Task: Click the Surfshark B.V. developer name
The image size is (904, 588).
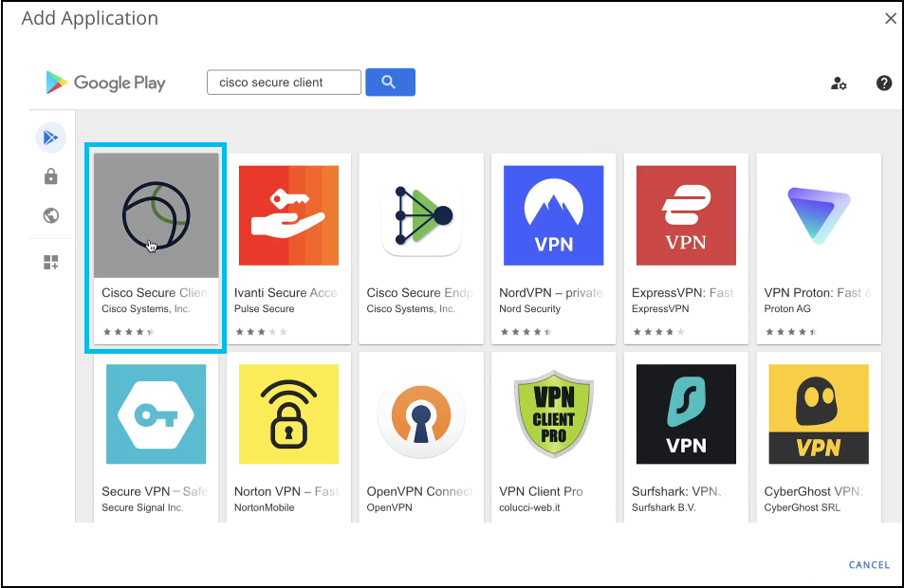Action: tap(664, 508)
